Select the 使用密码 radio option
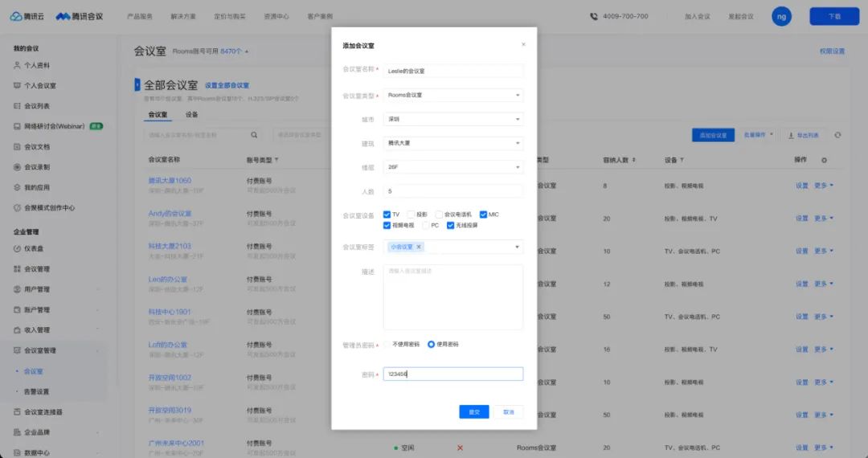The image size is (868, 458). point(432,345)
